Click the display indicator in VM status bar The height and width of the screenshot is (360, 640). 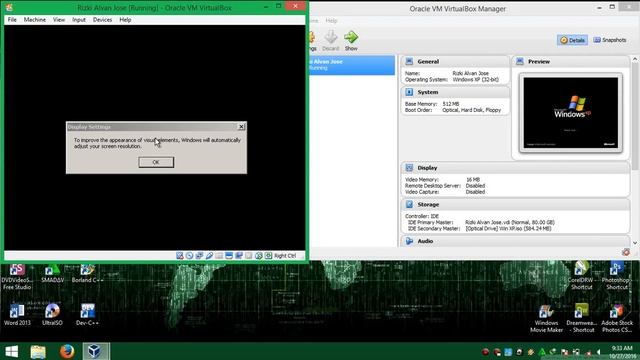coord(229,256)
